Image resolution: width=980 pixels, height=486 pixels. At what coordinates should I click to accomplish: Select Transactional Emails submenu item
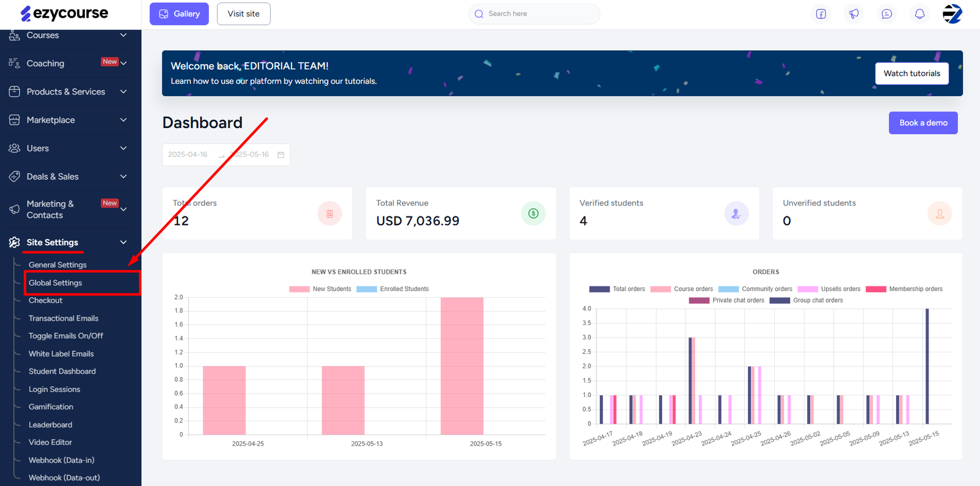pyautogui.click(x=63, y=319)
